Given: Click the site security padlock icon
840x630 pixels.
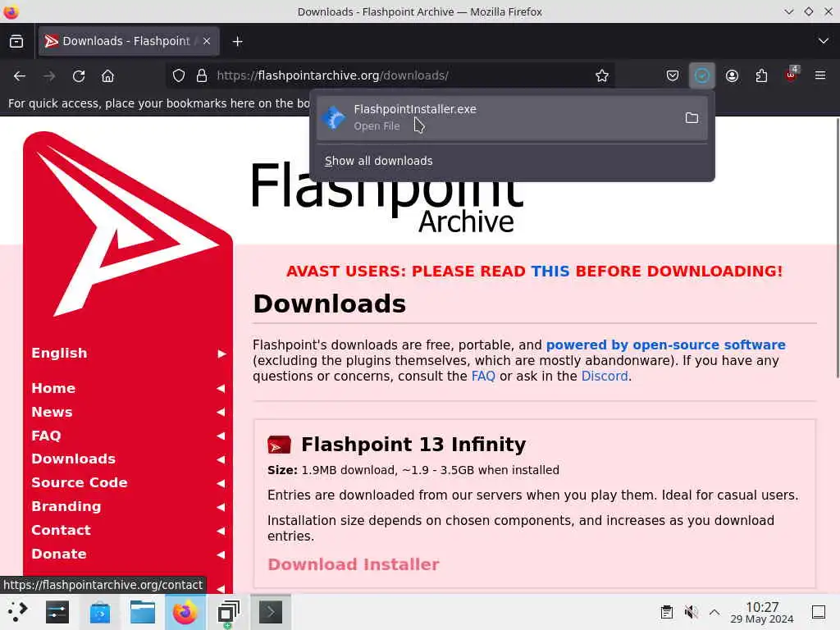Looking at the screenshot, I should (x=202, y=76).
